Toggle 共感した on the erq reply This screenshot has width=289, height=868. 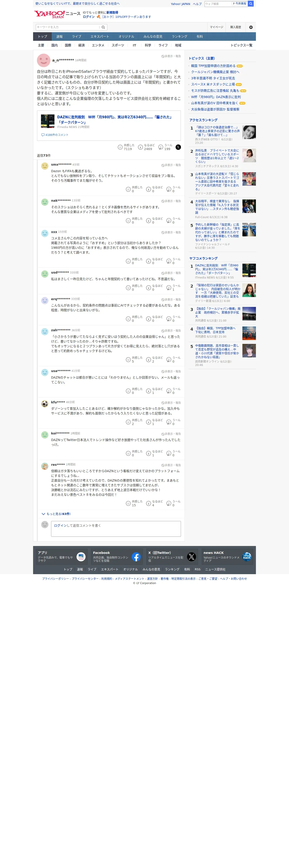134,319
